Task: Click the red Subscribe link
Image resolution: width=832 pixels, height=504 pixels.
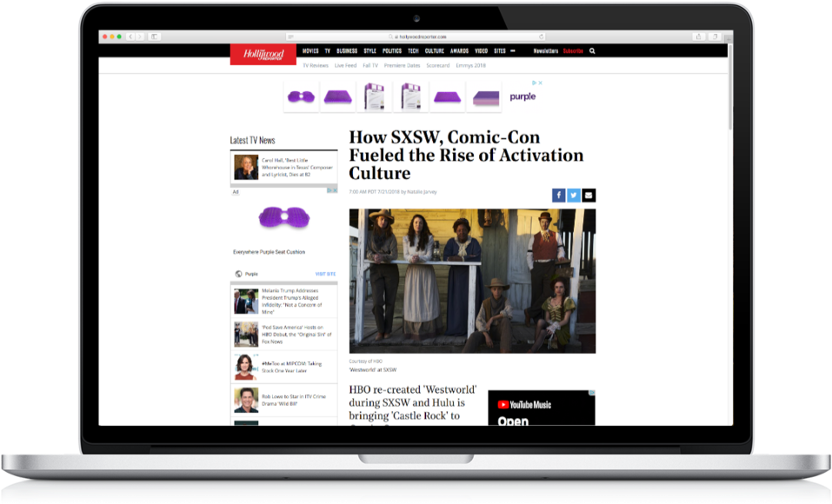Action: point(573,51)
